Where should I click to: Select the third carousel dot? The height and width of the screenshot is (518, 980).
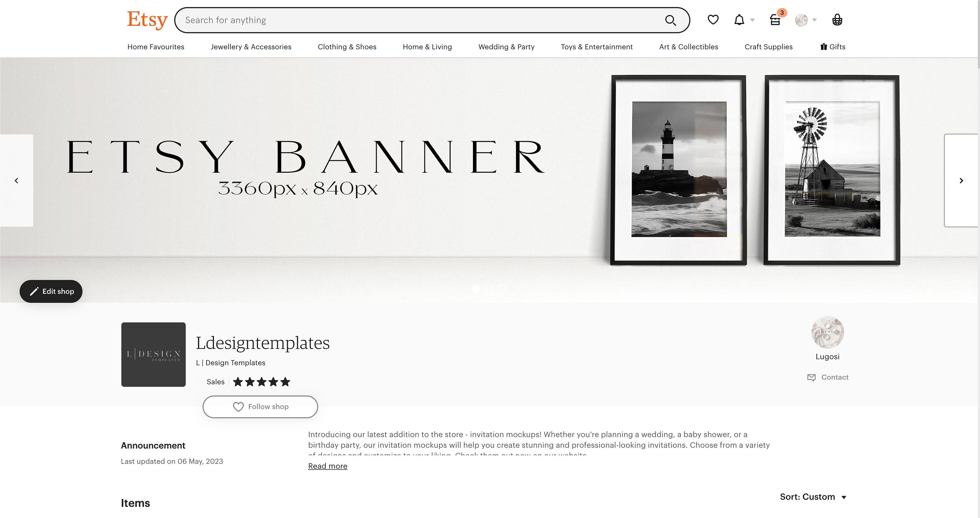click(502, 289)
